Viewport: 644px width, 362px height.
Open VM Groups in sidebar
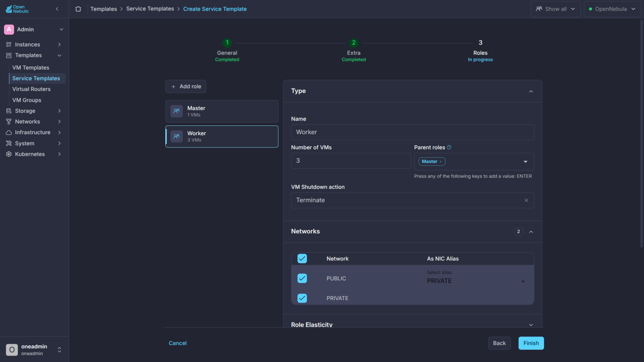point(27,100)
